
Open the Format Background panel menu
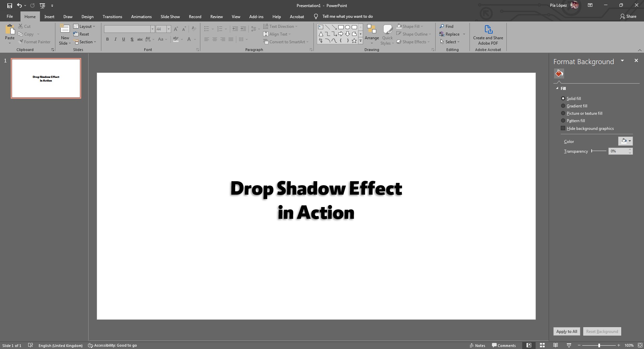click(623, 60)
